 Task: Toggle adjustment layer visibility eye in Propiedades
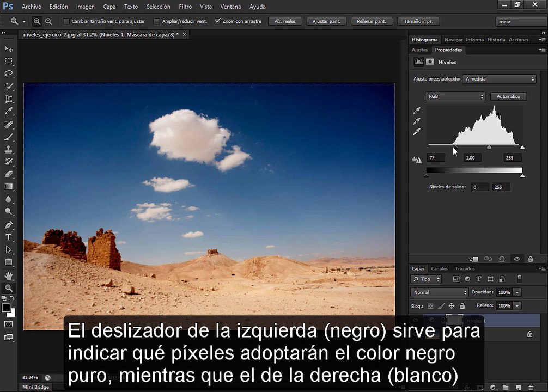point(516,259)
